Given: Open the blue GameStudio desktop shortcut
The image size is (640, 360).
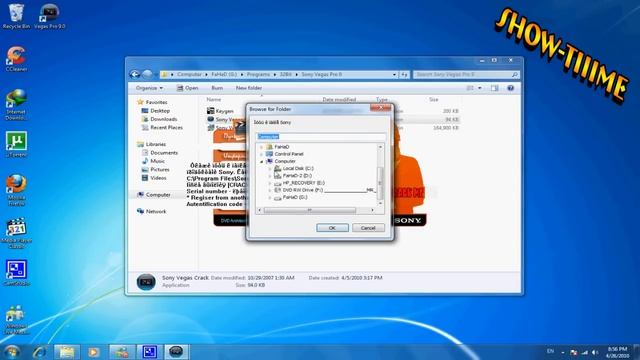Looking at the screenshot, I should (x=16, y=273).
